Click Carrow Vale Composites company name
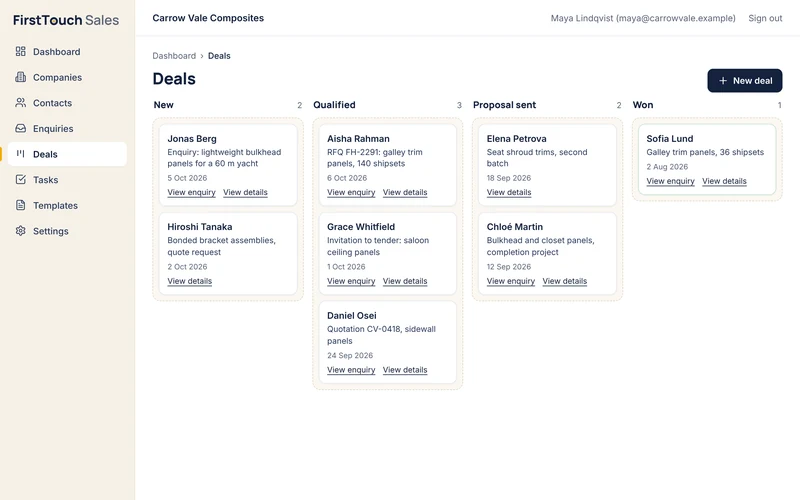 click(x=208, y=18)
